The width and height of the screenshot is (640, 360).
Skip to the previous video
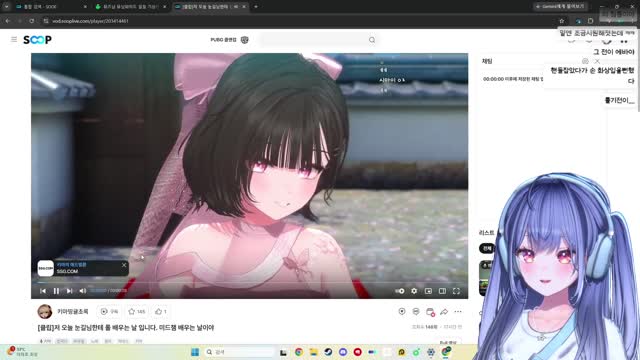(43, 291)
